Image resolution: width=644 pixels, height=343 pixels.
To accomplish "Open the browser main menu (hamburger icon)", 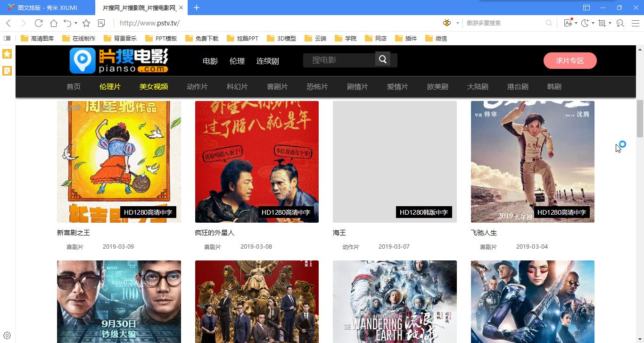I will coord(635,23).
